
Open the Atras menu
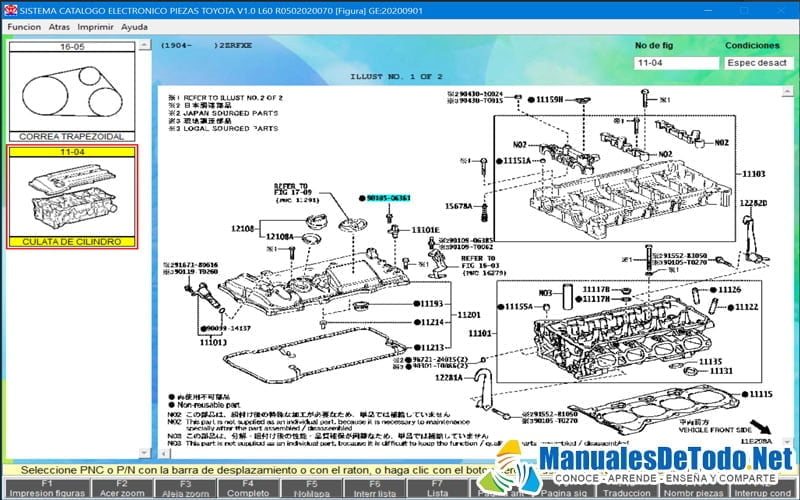point(59,27)
